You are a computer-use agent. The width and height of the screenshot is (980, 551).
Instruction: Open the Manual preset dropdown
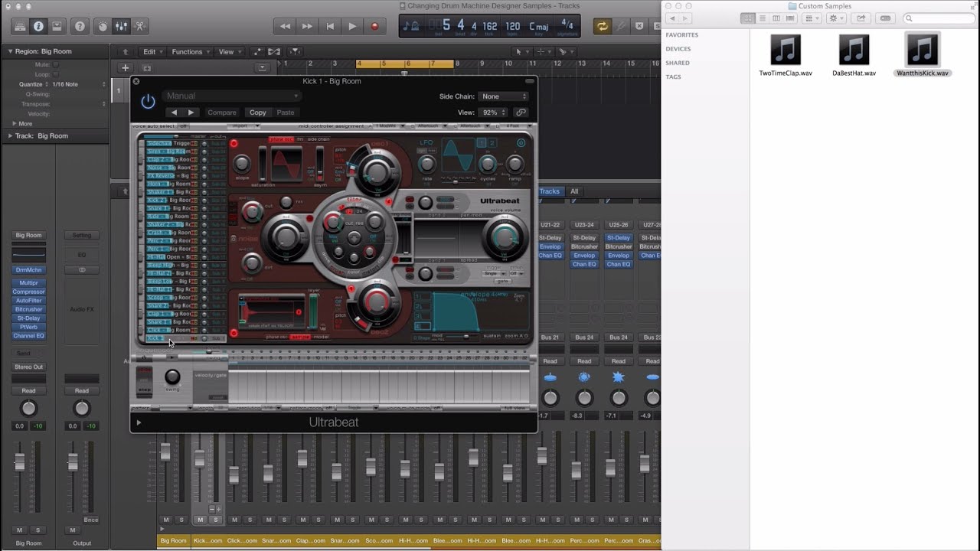tap(230, 96)
